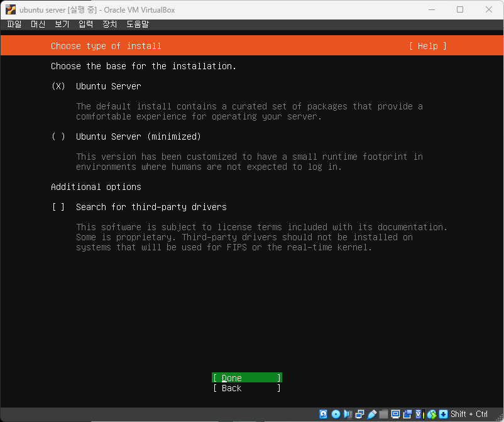Click the VirtualBox window title icon
The height and width of the screenshot is (422, 504).
(x=11, y=9)
